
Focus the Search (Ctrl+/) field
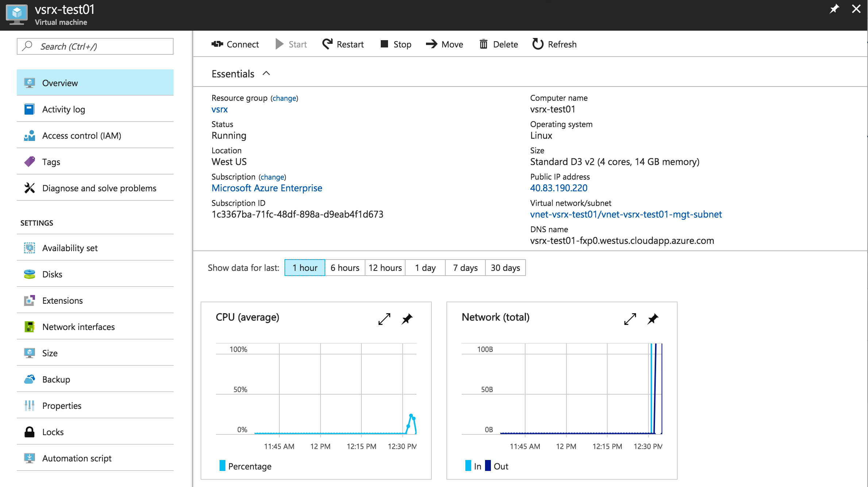point(96,46)
